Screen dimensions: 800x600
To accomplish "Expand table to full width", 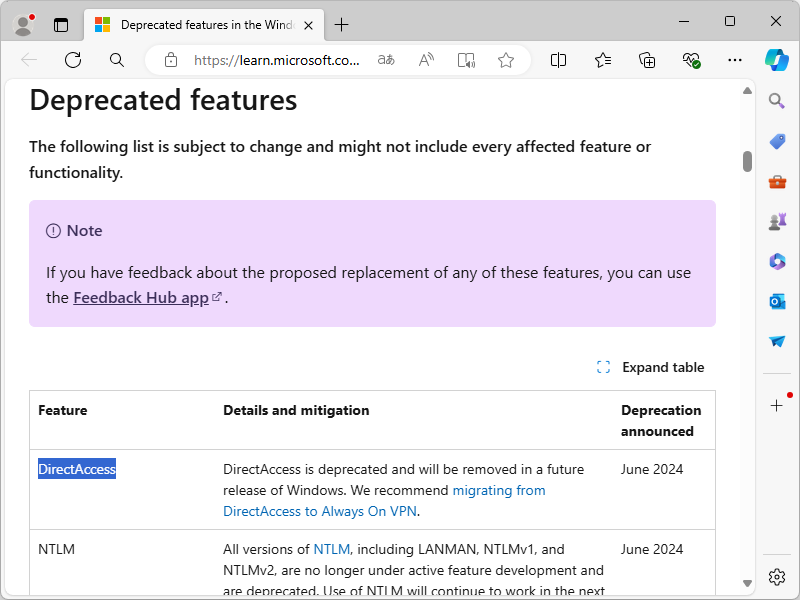I will (651, 367).
